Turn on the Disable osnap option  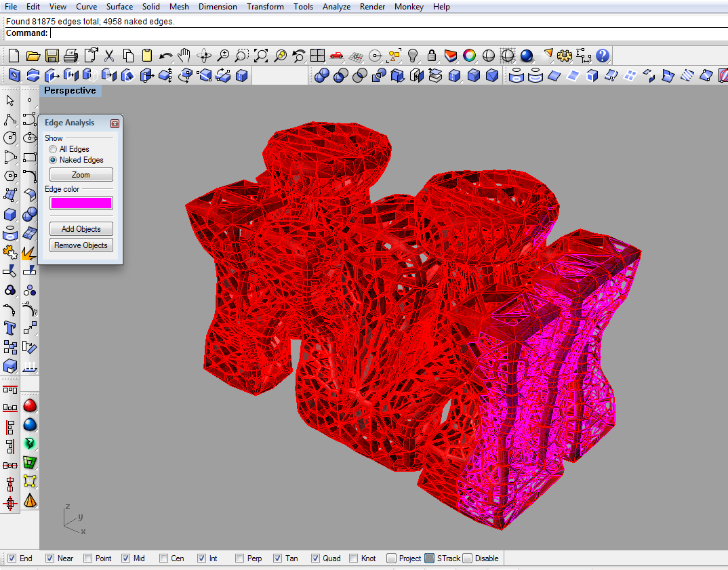point(468,558)
